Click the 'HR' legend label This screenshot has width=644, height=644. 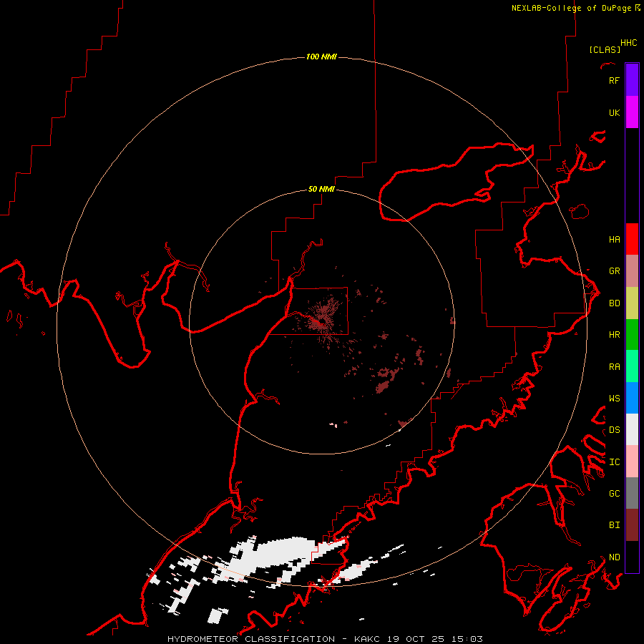(x=614, y=335)
